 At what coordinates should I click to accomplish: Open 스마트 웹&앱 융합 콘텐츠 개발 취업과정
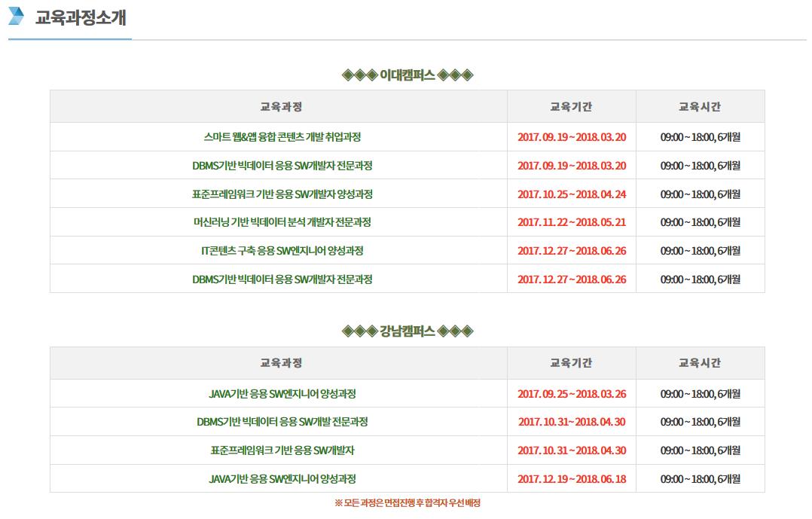(282, 137)
